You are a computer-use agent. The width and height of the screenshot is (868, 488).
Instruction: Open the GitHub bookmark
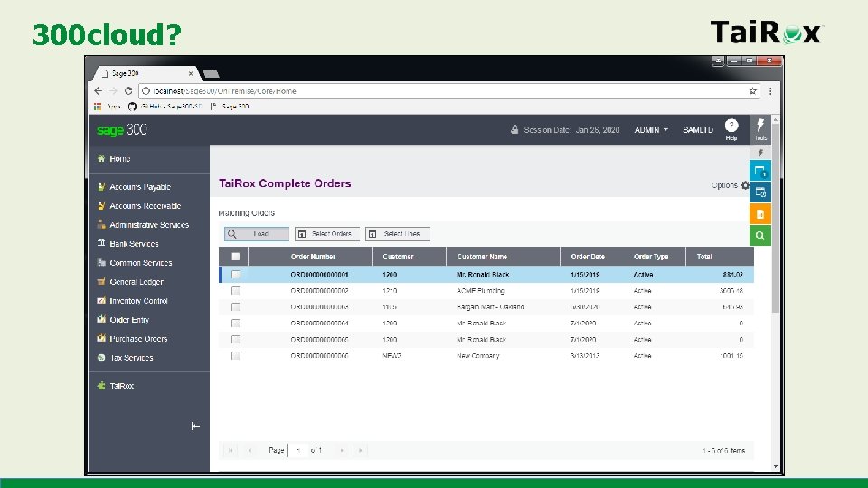coord(165,107)
